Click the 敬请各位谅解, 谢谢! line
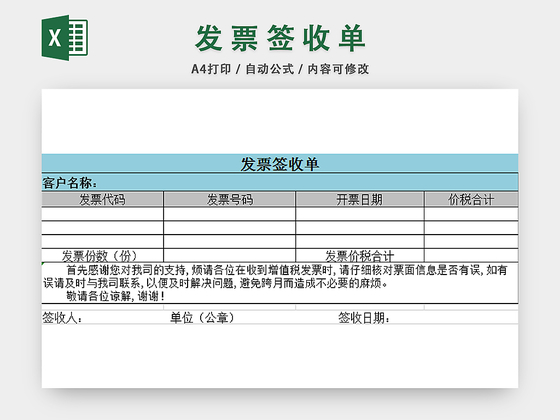Screen dimensions: 560x420 pyautogui.click(x=115, y=296)
